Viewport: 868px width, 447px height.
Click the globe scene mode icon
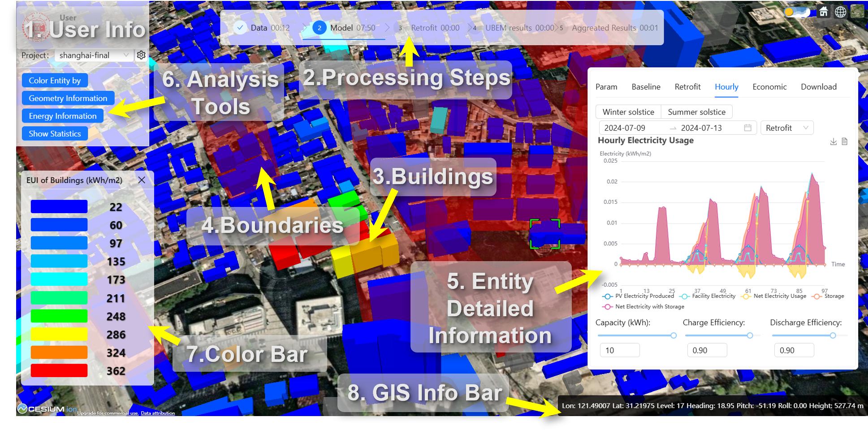(x=841, y=12)
